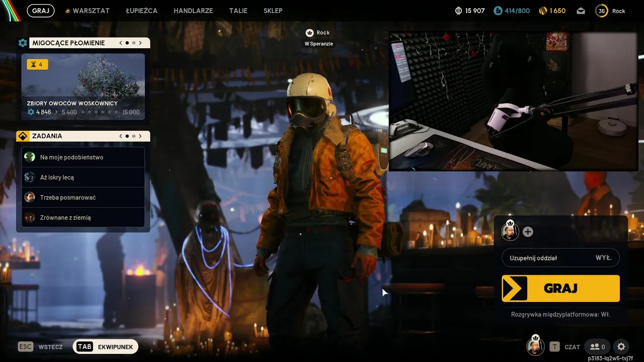
Task: Click the crown icon above the character
Action: tap(309, 33)
